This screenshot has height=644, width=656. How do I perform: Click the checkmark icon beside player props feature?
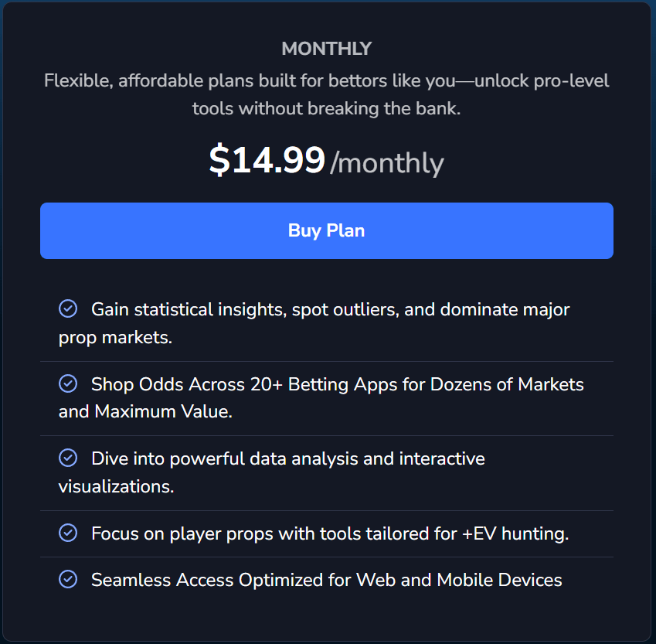click(x=68, y=533)
